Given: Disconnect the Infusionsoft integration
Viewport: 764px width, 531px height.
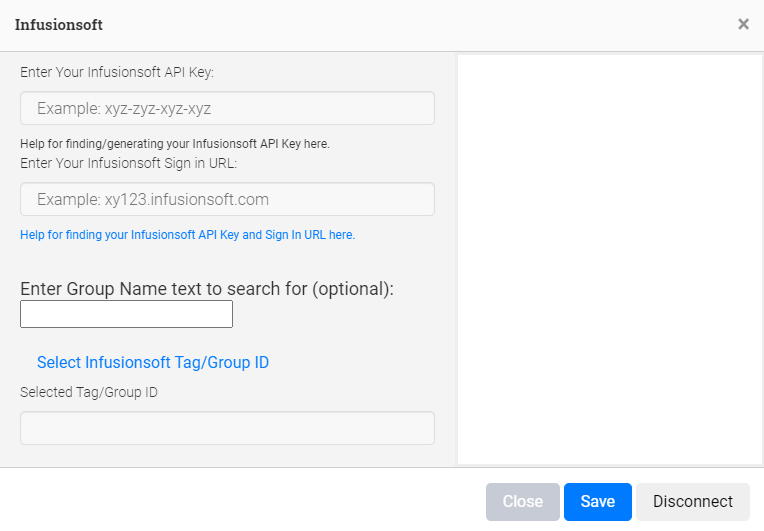Looking at the screenshot, I should (x=693, y=502).
